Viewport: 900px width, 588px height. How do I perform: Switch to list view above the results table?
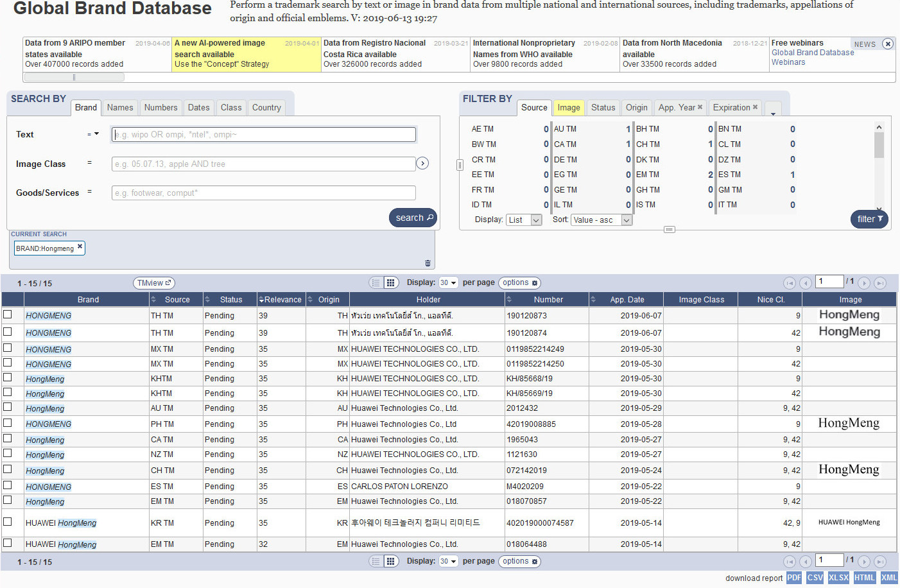click(376, 282)
